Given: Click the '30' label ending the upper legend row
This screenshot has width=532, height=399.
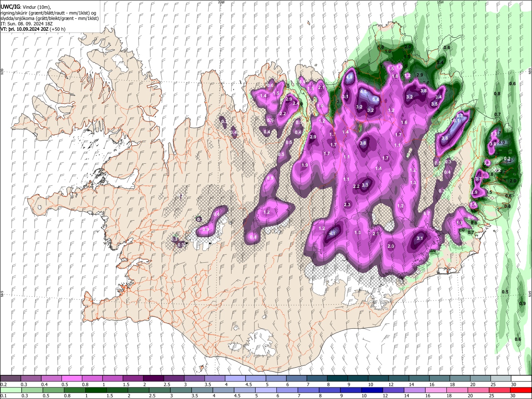Looking at the screenshot, I should [x=514, y=384].
